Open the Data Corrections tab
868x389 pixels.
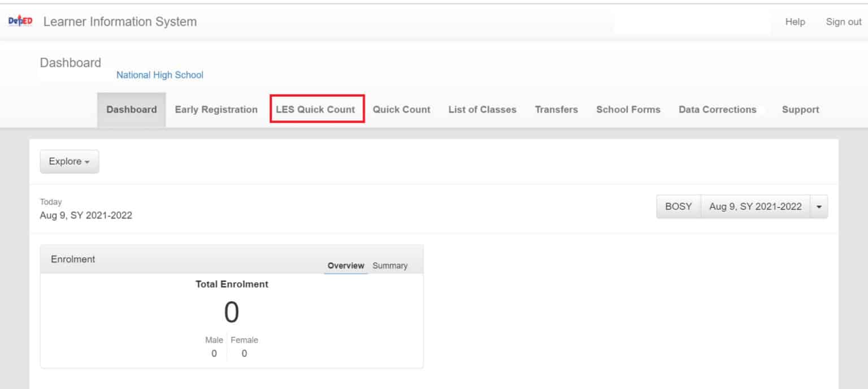point(717,110)
